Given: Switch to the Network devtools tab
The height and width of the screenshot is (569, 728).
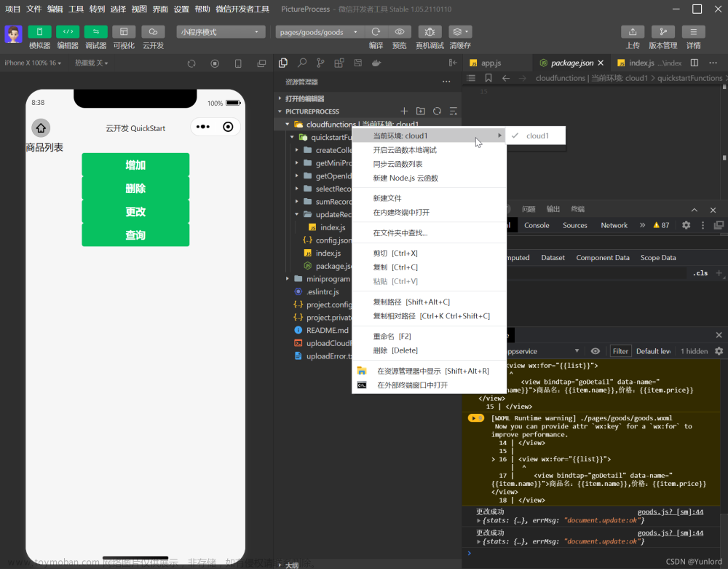Looking at the screenshot, I should [x=614, y=225].
